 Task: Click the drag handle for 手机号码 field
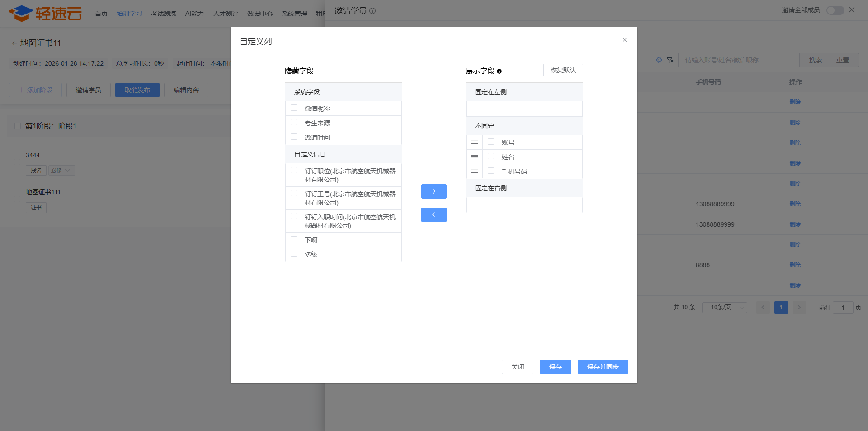click(x=474, y=171)
